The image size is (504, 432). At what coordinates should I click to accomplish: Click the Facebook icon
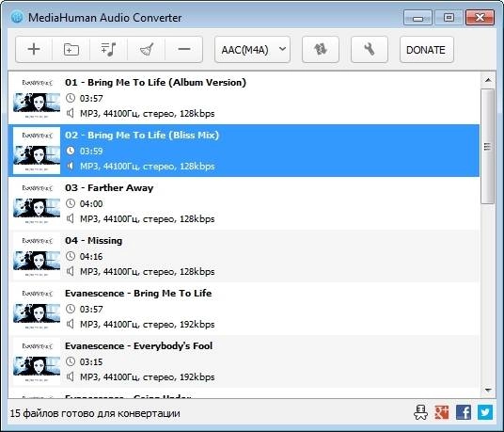point(464,412)
